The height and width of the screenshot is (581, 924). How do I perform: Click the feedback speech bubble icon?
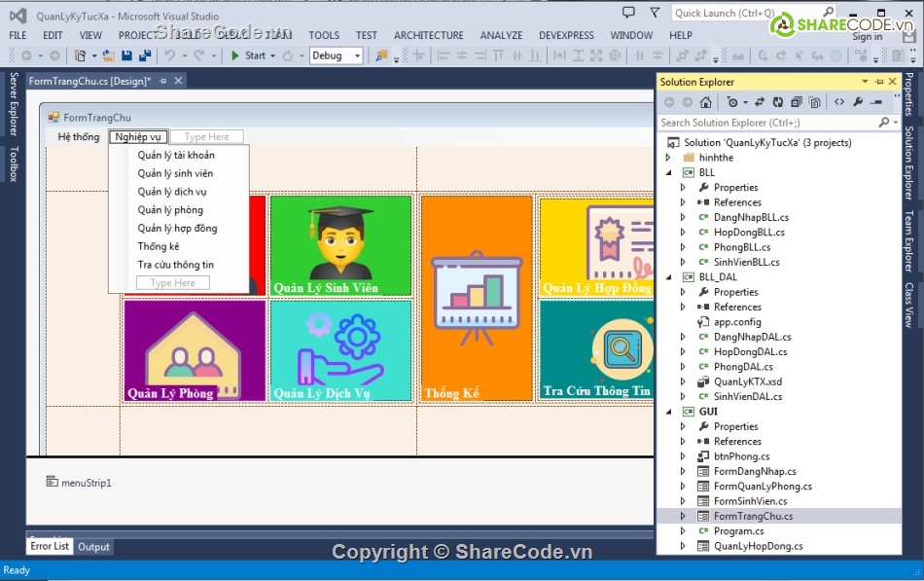click(628, 13)
